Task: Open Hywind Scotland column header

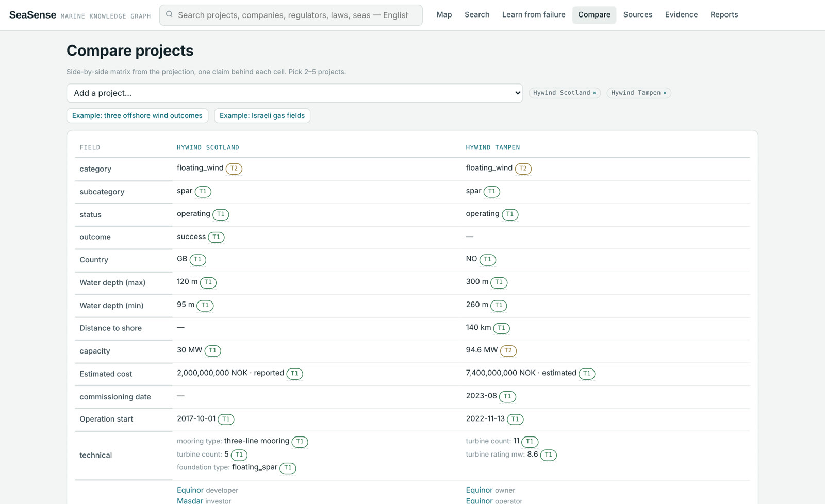Action: point(208,147)
